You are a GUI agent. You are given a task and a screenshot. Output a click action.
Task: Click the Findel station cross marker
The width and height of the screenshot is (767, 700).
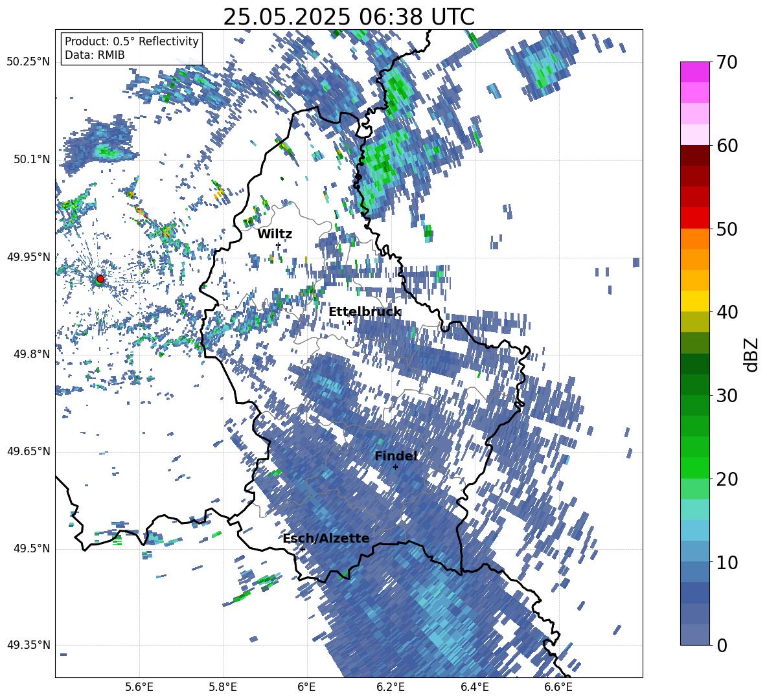395,467
